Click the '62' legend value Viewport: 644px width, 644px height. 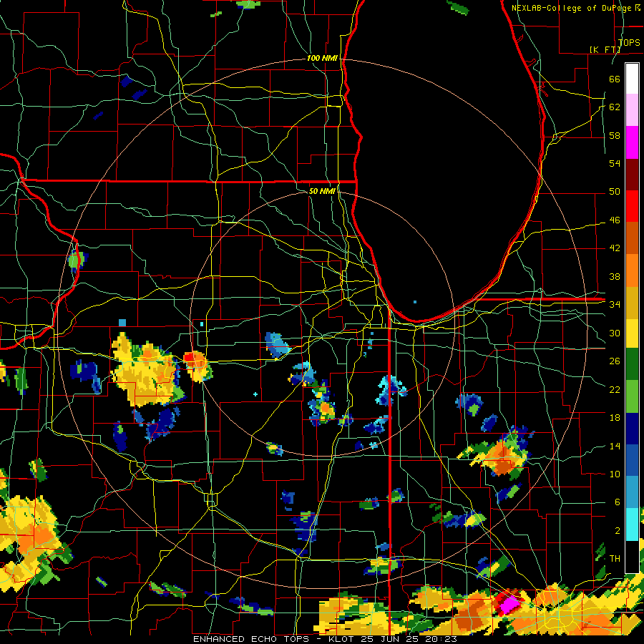pyautogui.click(x=615, y=107)
